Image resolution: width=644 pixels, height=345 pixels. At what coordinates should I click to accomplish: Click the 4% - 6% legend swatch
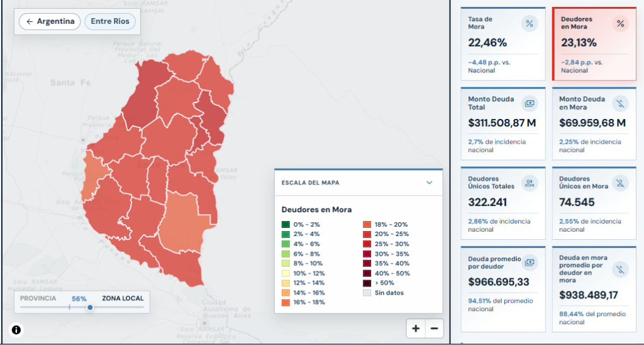tap(286, 244)
